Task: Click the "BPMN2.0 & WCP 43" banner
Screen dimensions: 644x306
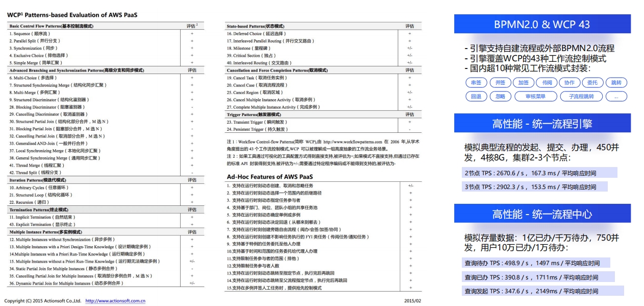Action: coord(542,24)
